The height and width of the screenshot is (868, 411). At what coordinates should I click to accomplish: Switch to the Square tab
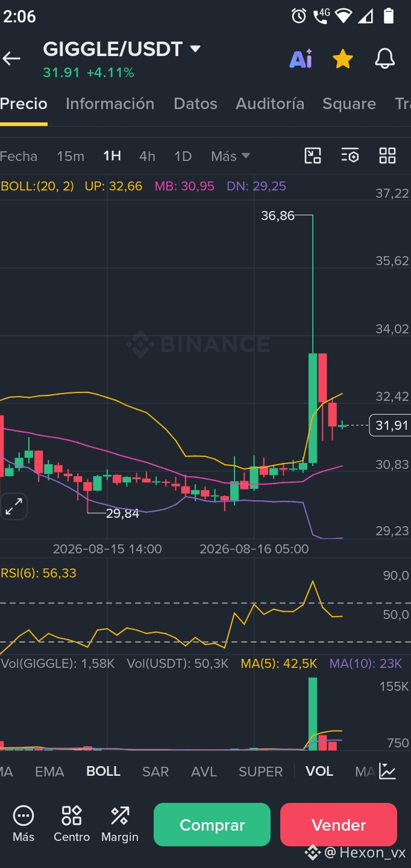point(349,104)
